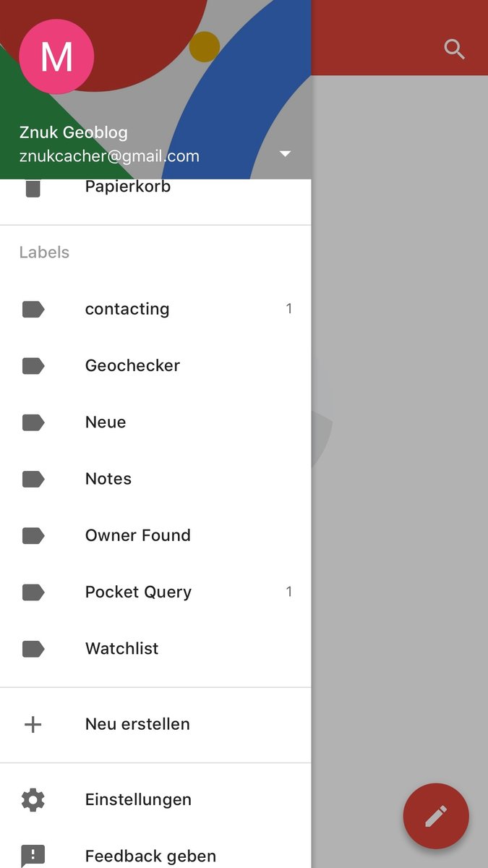Image resolution: width=488 pixels, height=868 pixels.
Task: Tap the unread count beside contacting
Action: click(x=289, y=309)
